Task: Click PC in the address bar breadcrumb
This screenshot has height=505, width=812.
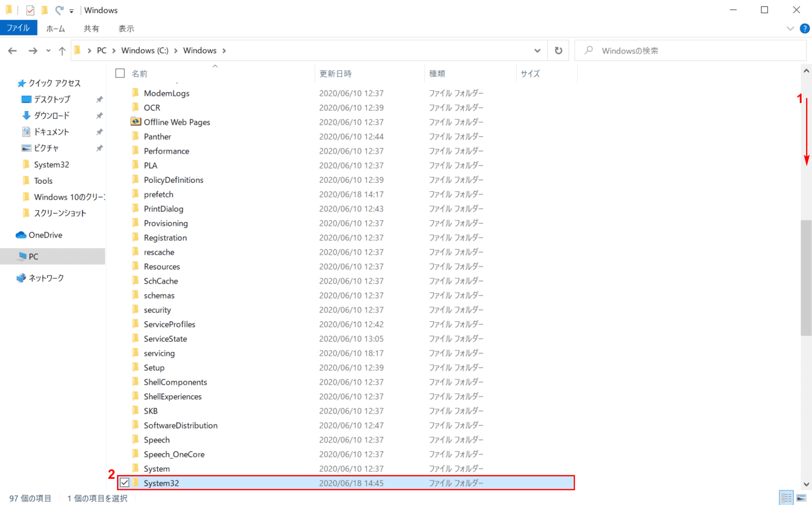Action: [101, 50]
